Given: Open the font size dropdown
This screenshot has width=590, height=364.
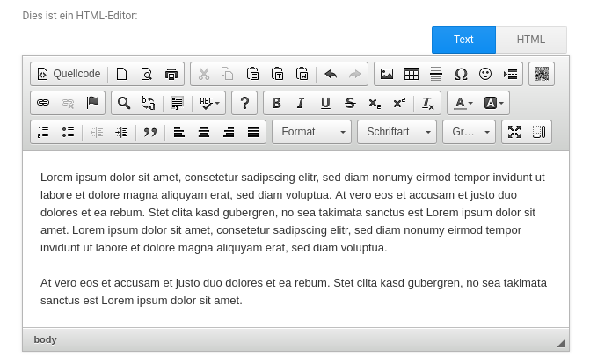Looking at the screenshot, I should pos(470,132).
